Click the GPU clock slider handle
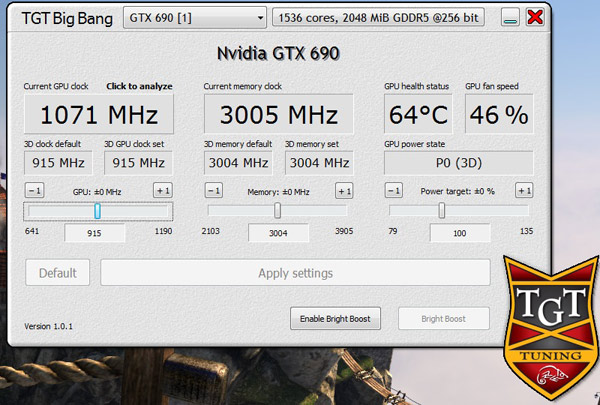The width and height of the screenshot is (600, 405). 97,211
